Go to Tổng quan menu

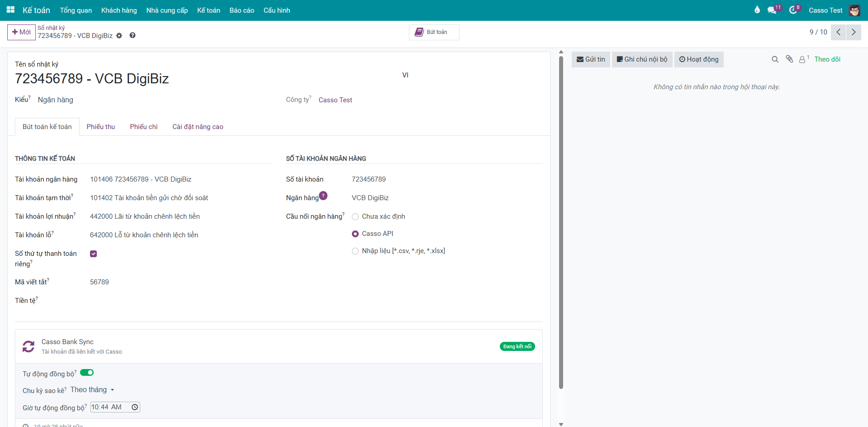[76, 10]
